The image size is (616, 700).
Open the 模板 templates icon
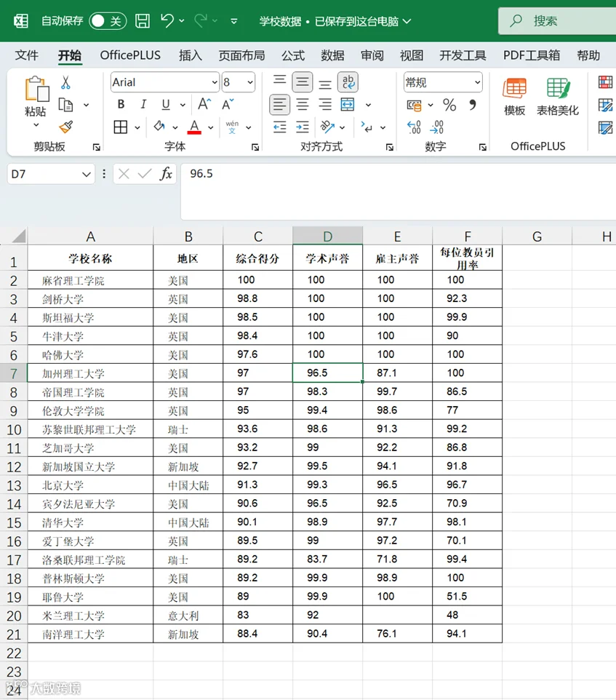pos(514,97)
